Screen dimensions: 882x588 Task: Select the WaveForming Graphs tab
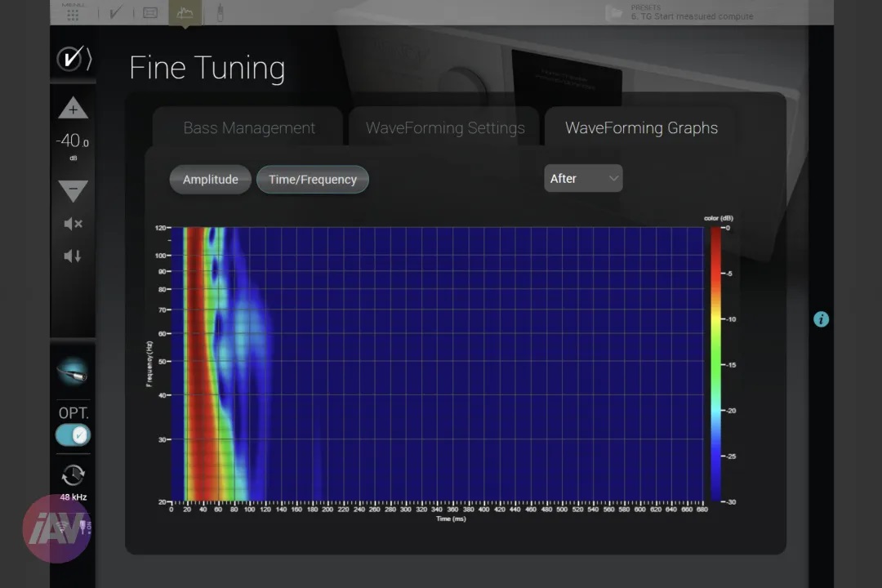point(641,127)
